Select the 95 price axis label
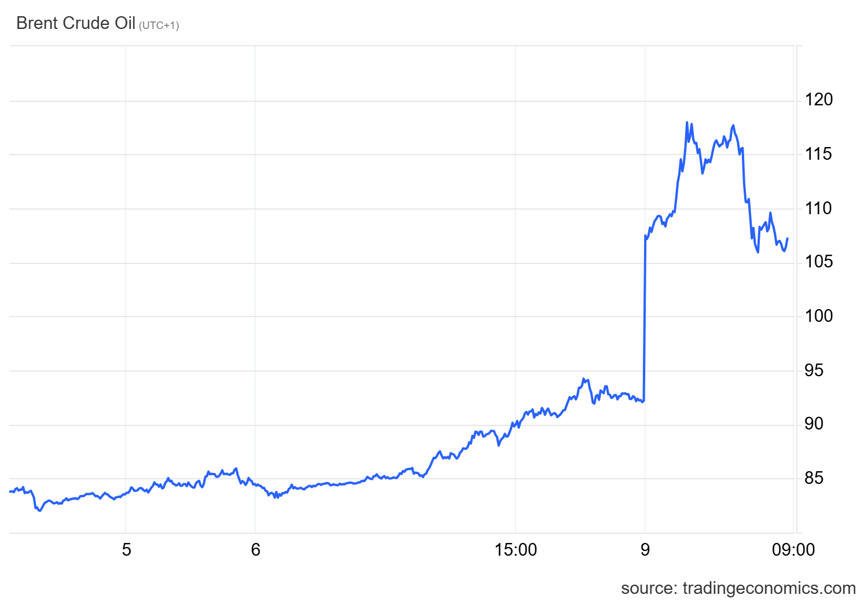The height and width of the screenshot is (602, 868). coord(814,370)
